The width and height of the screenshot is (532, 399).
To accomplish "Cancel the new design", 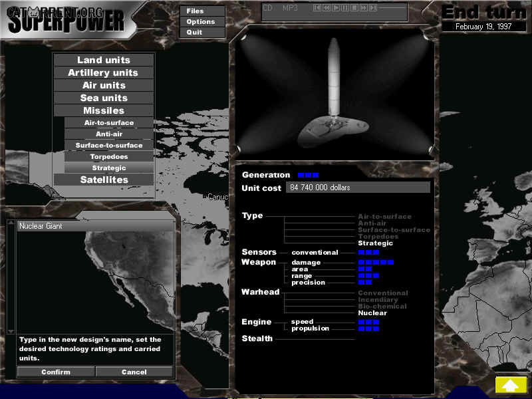I will tap(134, 372).
